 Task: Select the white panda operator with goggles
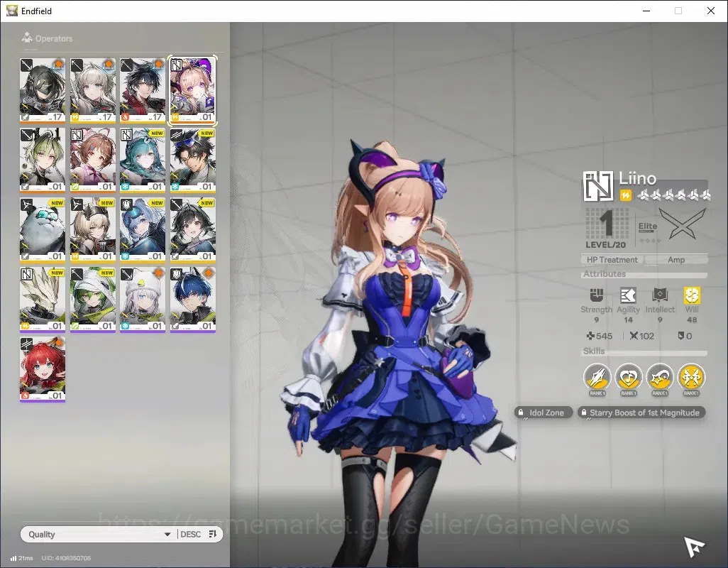tap(43, 229)
